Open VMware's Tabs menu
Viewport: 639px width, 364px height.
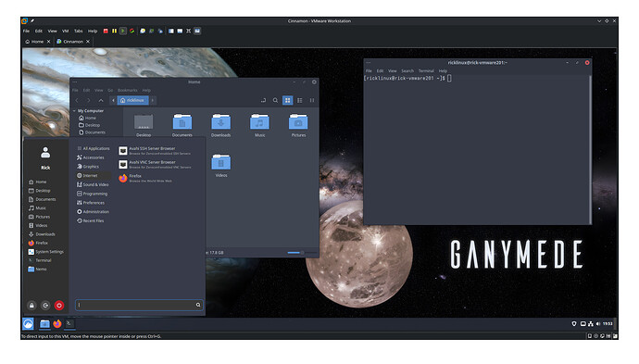click(78, 31)
